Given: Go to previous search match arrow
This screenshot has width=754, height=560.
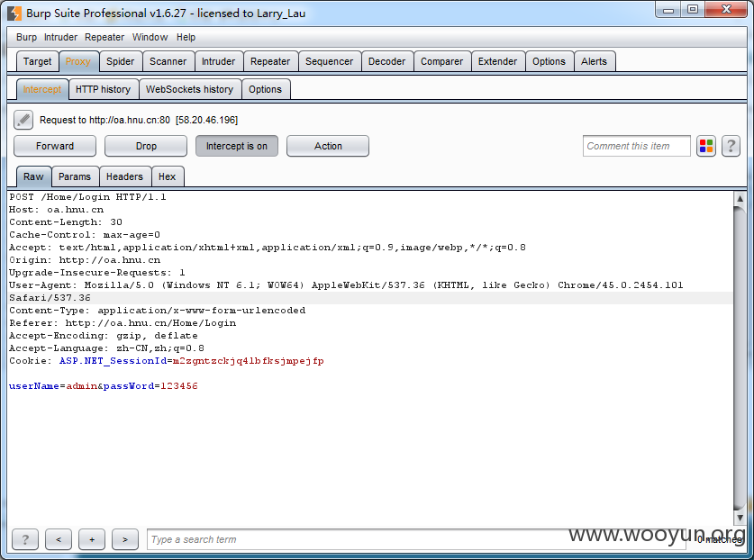Looking at the screenshot, I should (59, 539).
